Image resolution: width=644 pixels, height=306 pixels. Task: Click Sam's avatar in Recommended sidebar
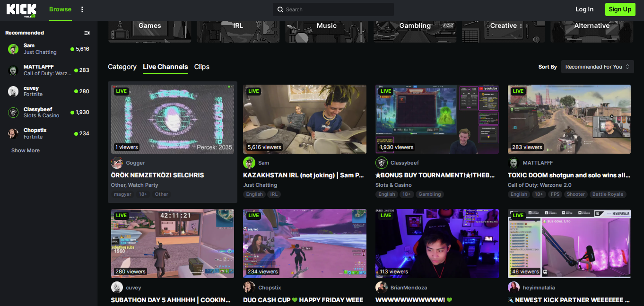click(13, 49)
